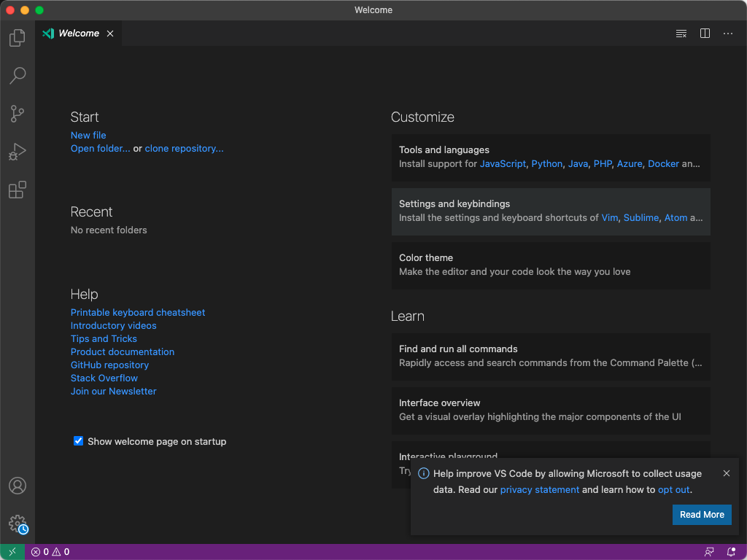Viewport: 747px width, 560px height.
Task: Click the Read More button
Action: 702,514
